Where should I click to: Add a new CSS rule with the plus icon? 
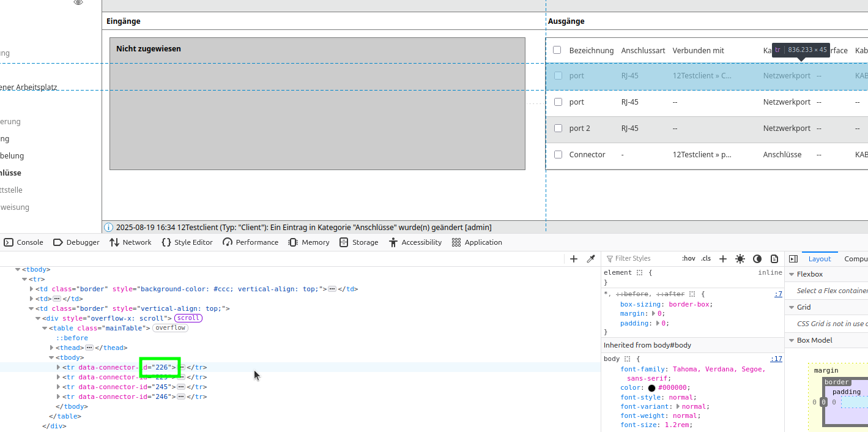723,259
